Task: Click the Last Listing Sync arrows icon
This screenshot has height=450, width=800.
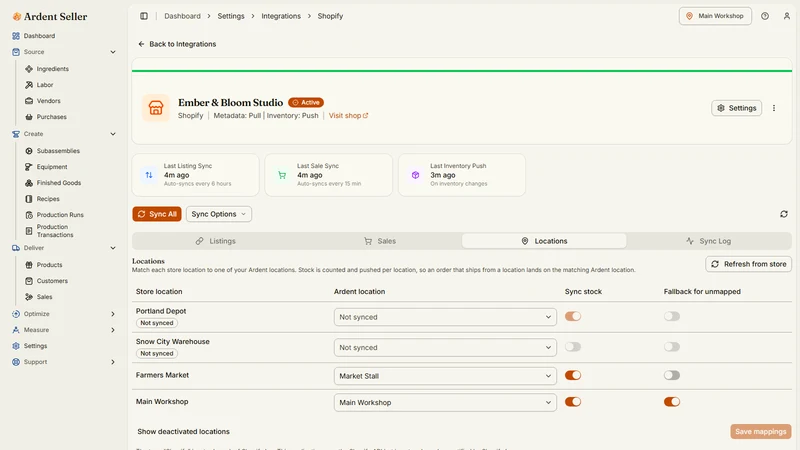Action: coord(149,175)
